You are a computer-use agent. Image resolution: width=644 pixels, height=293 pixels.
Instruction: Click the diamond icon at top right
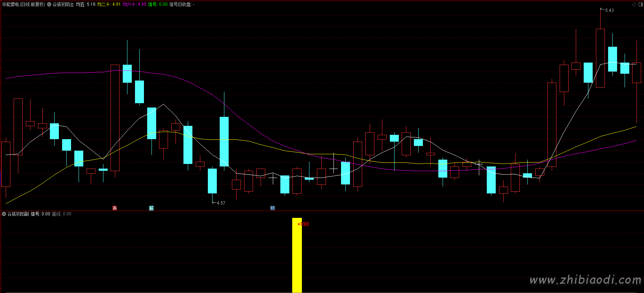click(x=634, y=4)
